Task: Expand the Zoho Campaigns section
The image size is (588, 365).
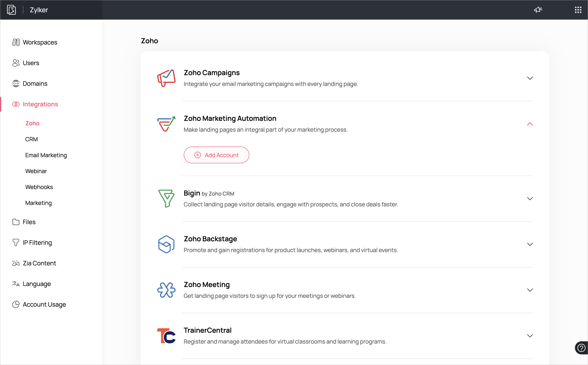Action: [530, 78]
